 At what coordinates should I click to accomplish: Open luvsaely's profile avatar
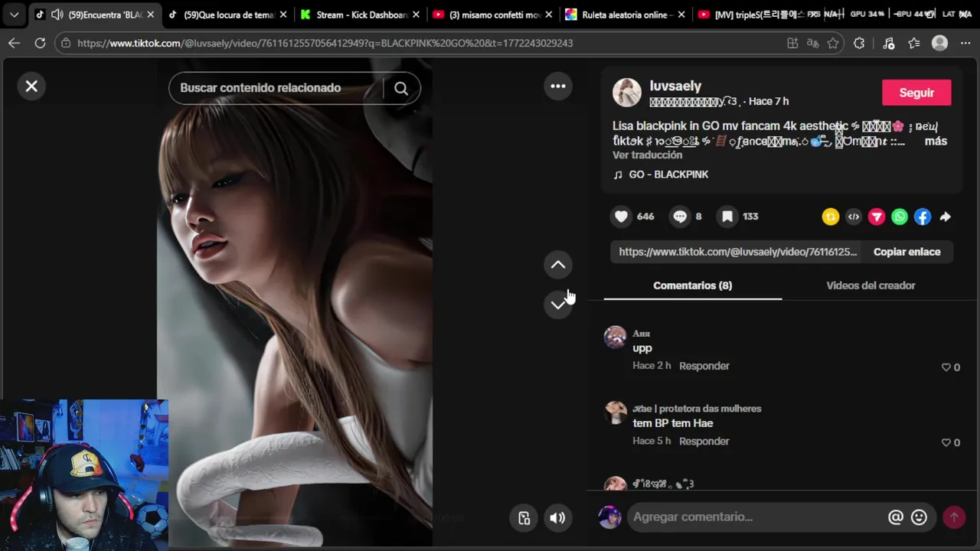tap(627, 93)
